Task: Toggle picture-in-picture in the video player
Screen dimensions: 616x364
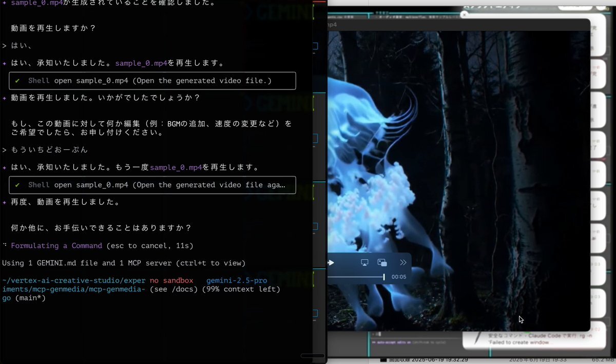Action: pyautogui.click(x=382, y=263)
